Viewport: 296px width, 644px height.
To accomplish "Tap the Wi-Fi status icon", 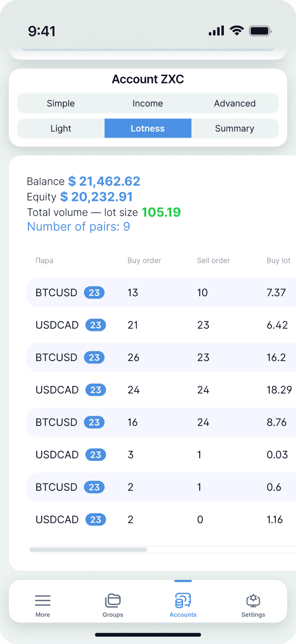I will pos(237,31).
